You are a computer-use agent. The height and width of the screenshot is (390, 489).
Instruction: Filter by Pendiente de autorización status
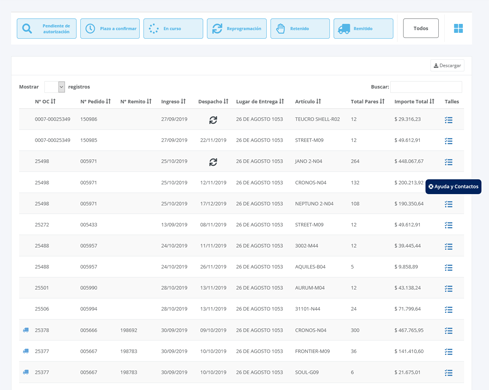(47, 29)
